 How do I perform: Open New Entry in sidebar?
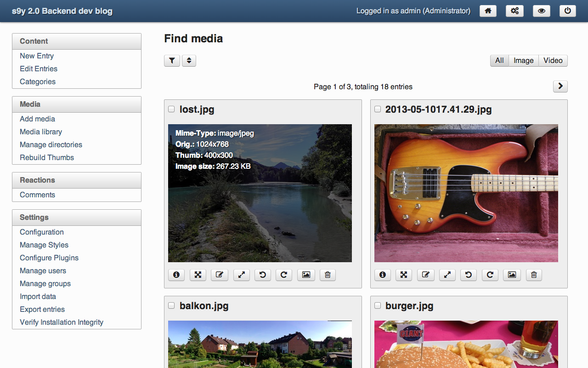[37, 56]
